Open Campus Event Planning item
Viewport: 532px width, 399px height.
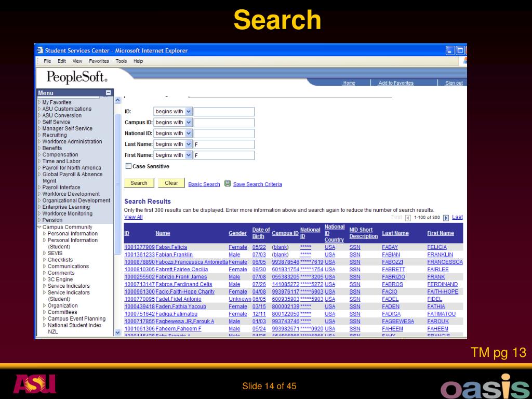[77, 318]
